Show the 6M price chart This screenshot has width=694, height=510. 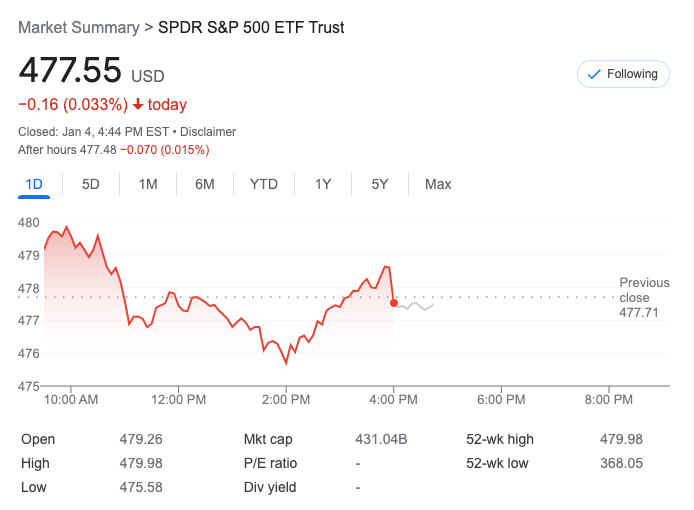click(205, 184)
